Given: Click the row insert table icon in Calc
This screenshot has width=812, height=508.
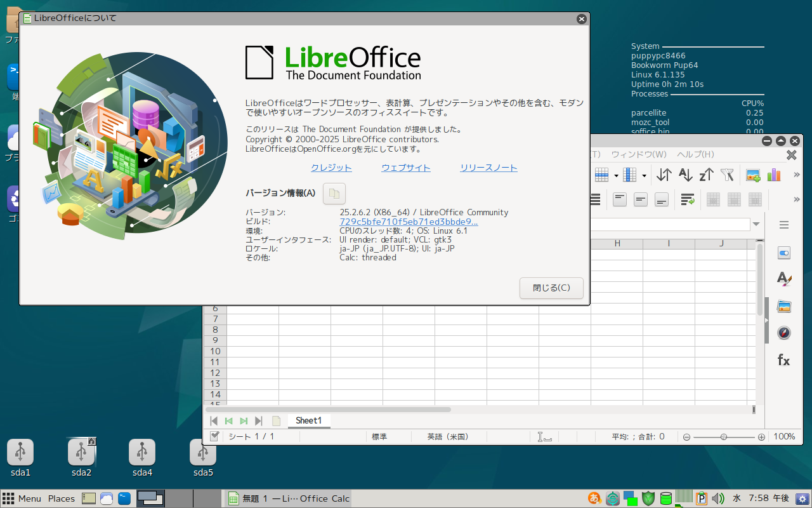Looking at the screenshot, I should [601, 175].
